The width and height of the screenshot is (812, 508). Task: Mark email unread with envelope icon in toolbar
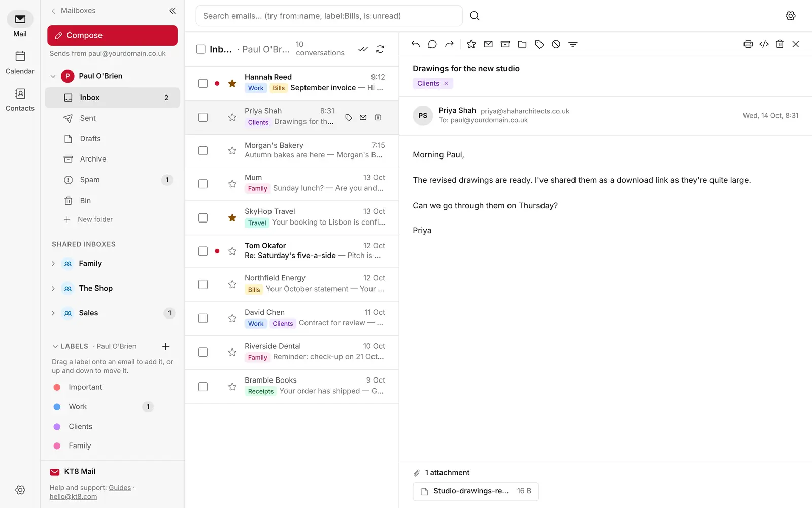click(x=488, y=44)
